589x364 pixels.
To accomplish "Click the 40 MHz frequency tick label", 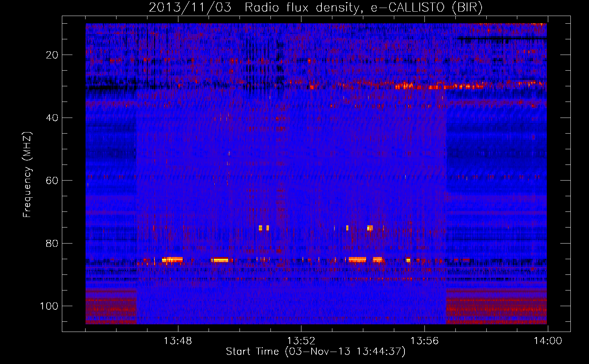I will pyautogui.click(x=52, y=118).
